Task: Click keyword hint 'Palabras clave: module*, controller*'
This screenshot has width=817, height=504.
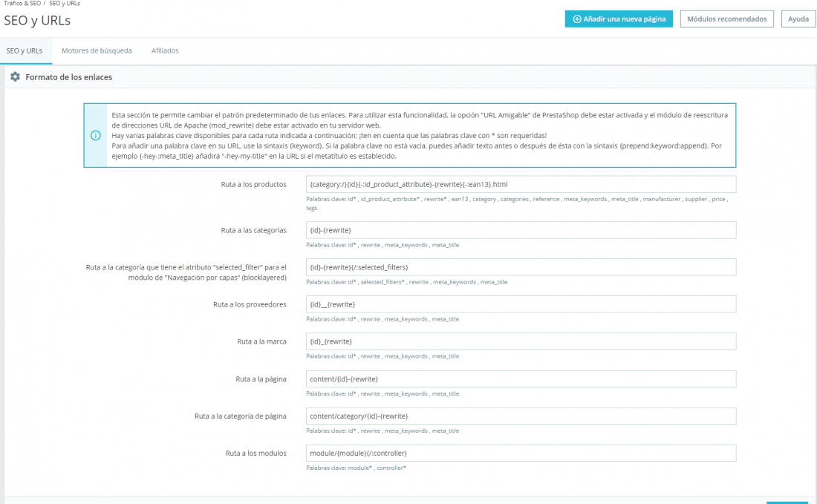Action: coord(356,468)
